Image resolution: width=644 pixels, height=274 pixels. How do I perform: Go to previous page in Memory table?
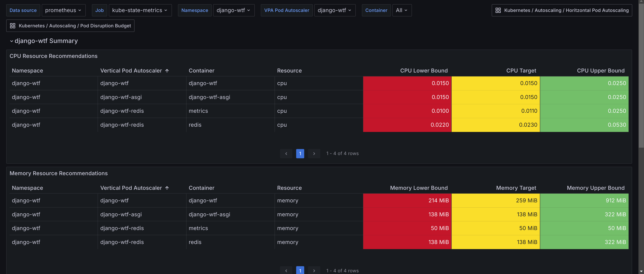coord(286,270)
